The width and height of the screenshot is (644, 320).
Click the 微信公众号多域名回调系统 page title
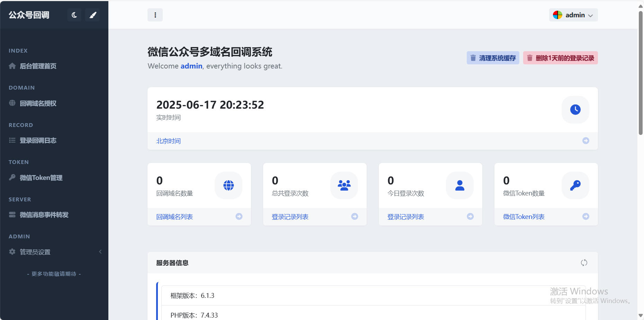coord(210,52)
